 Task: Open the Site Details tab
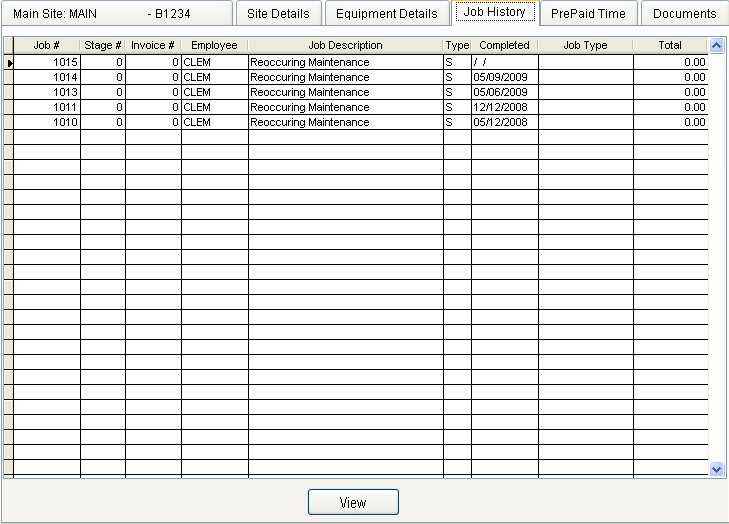click(278, 13)
